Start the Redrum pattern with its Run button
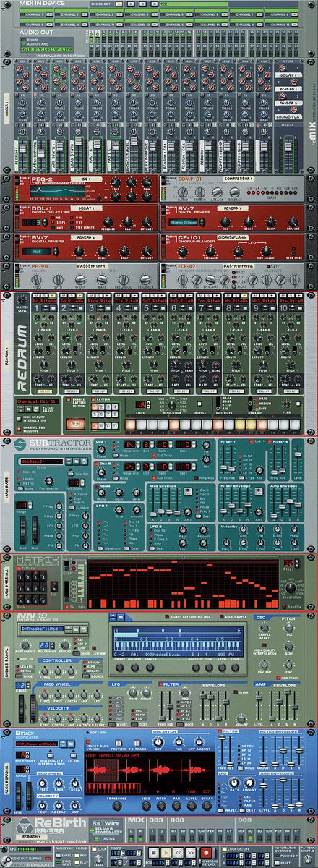Image resolution: width=318 pixels, height=868 pixels. [76, 423]
